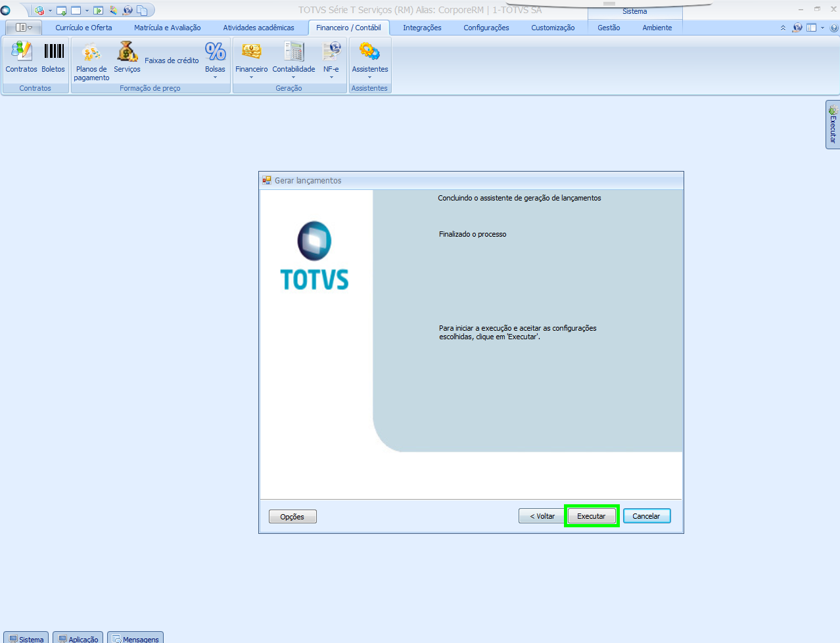Click Faixas de crédito ribbon item
The width and height of the screenshot is (840, 643).
[172, 60]
